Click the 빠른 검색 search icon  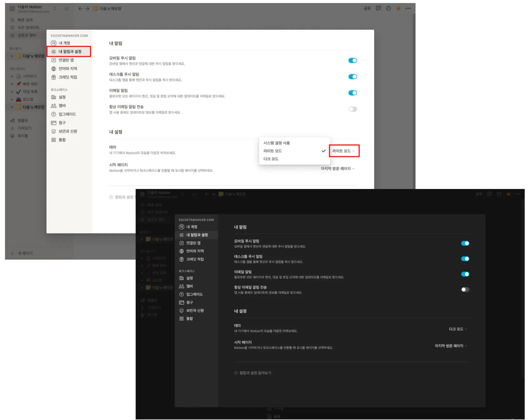click(12, 20)
